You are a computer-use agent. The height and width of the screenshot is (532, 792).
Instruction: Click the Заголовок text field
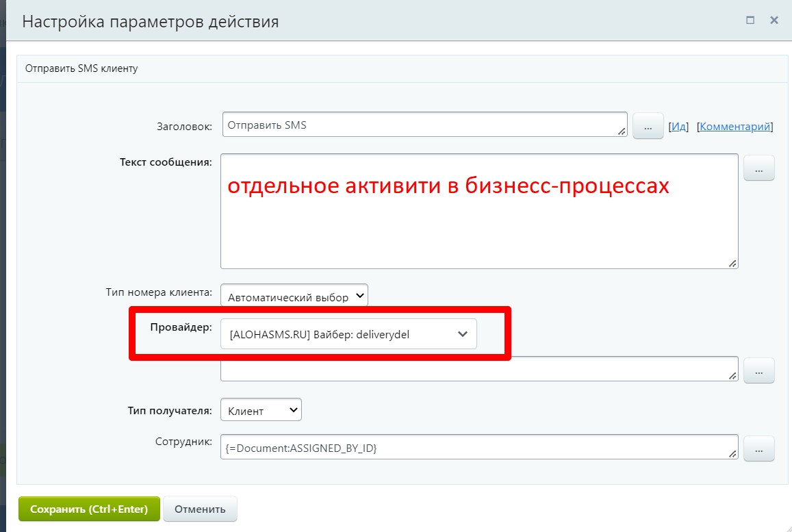click(x=423, y=125)
